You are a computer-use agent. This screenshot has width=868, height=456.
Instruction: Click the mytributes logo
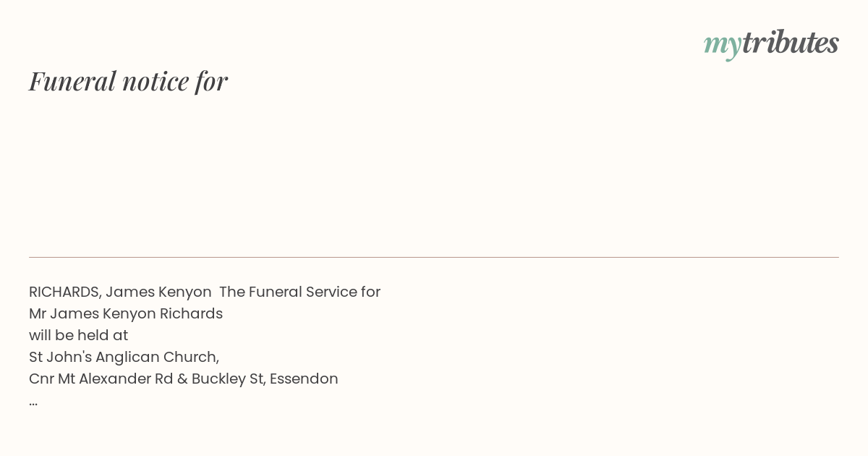[771, 43]
